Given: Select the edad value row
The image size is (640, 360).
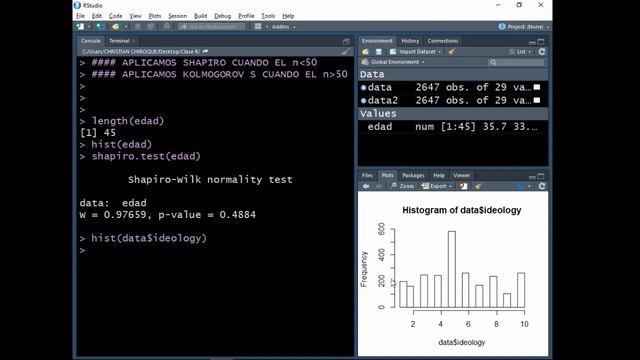Looking at the screenshot, I should [453, 127].
